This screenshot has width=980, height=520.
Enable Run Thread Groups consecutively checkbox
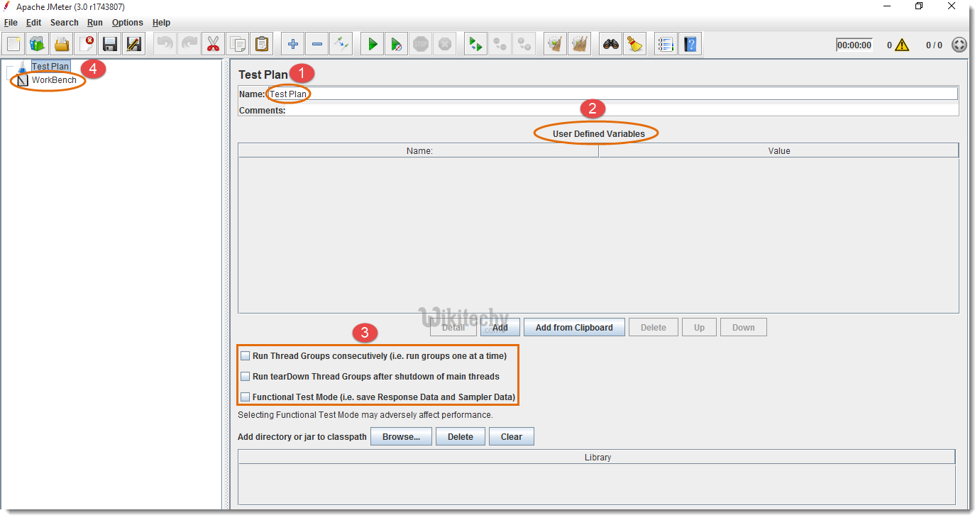(246, 356)
